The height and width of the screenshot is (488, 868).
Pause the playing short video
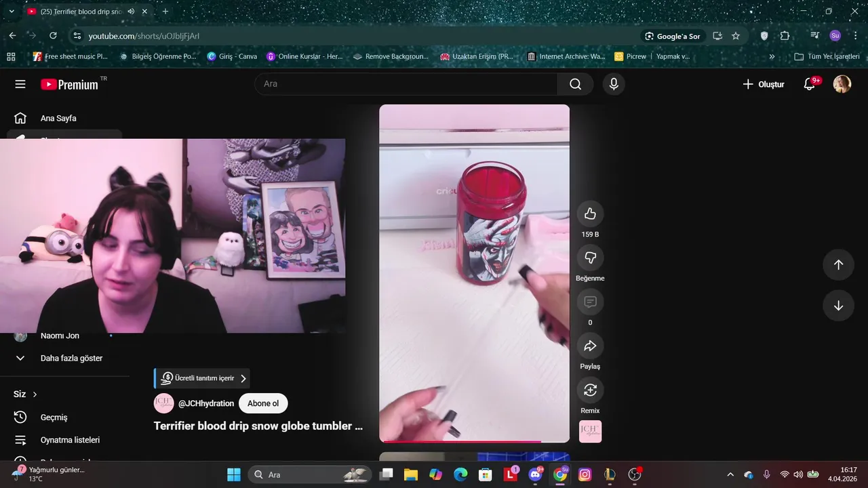(474, 273)
